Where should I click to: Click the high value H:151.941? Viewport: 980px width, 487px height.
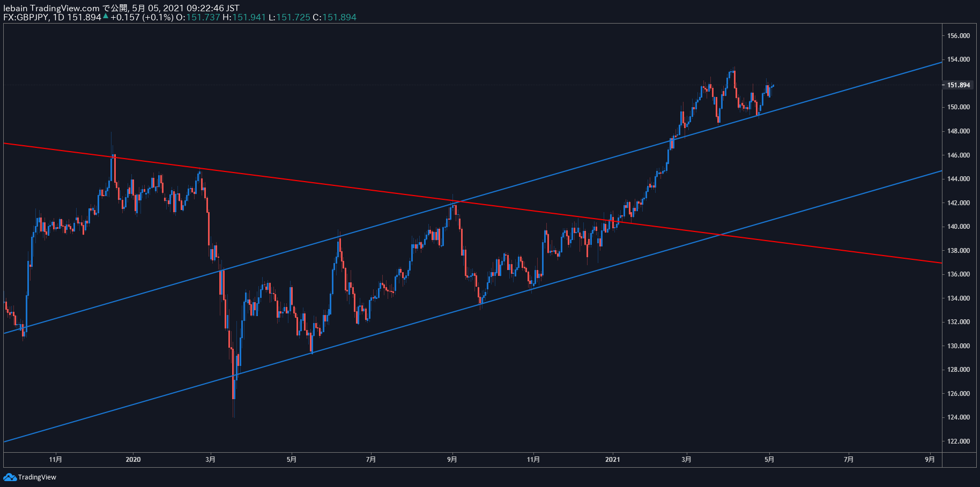point(244,17)
